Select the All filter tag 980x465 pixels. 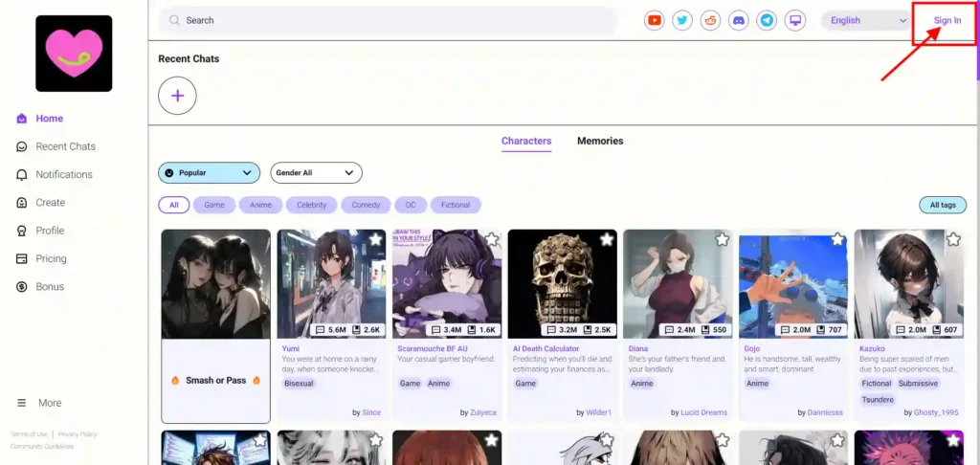(x=174, y=205)
